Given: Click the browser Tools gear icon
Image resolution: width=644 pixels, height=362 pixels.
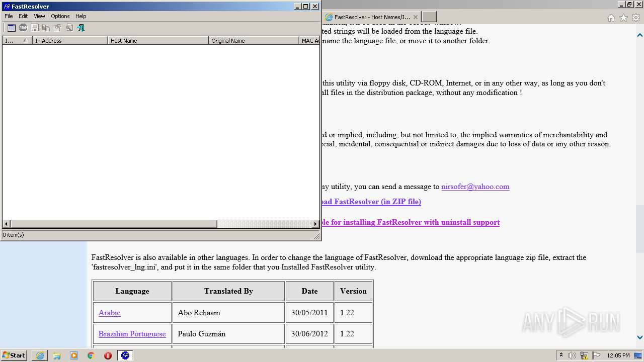Looking at the screenshot, I should point(636,18).
